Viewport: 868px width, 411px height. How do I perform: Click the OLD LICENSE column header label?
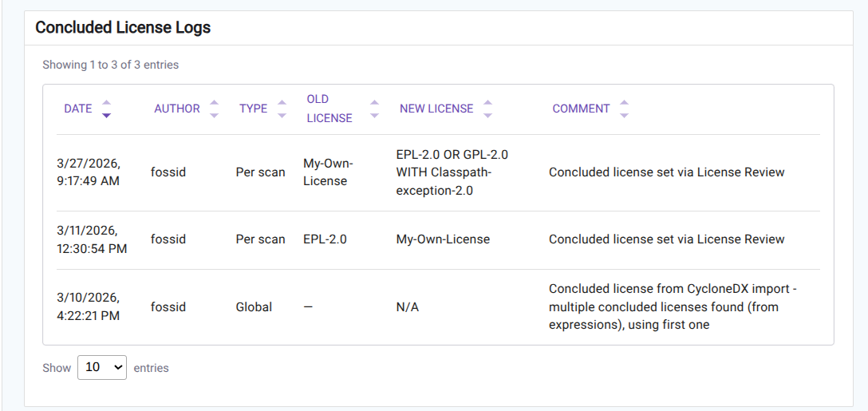(x=329, y=109)
